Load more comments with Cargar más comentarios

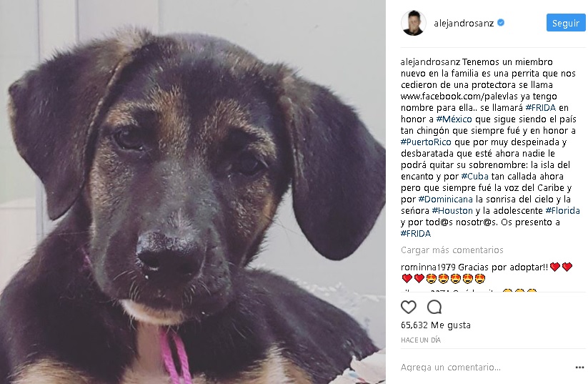pyautogui.click(x=452, y=250)
